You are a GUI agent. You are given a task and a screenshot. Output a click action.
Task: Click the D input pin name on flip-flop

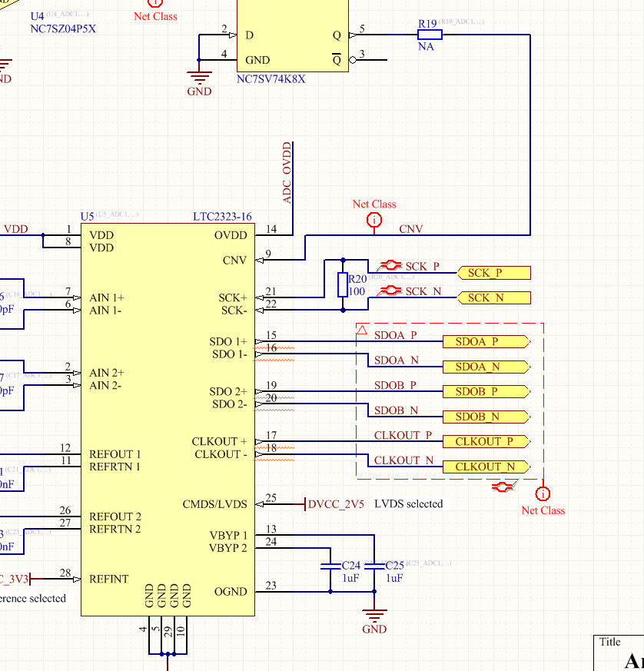[250, 35]
